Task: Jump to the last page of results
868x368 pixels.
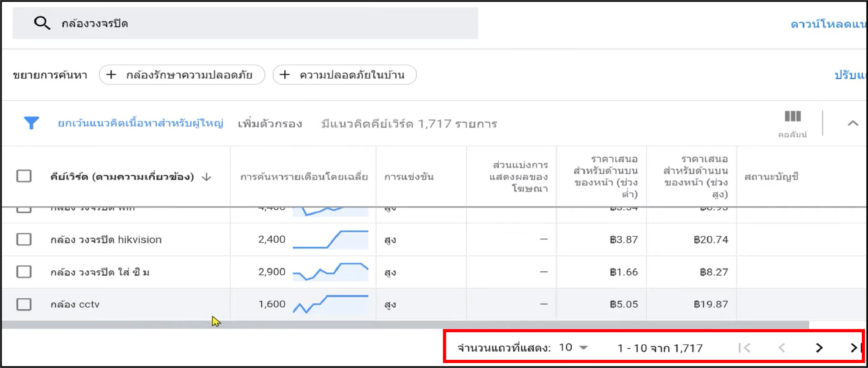Action: click(856, 348)
